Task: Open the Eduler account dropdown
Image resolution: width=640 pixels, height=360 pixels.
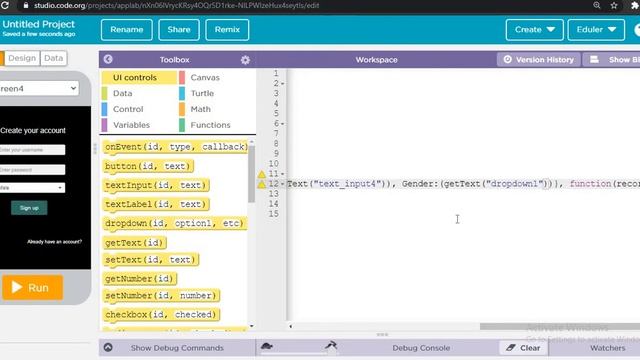Action: click(596, 30)
